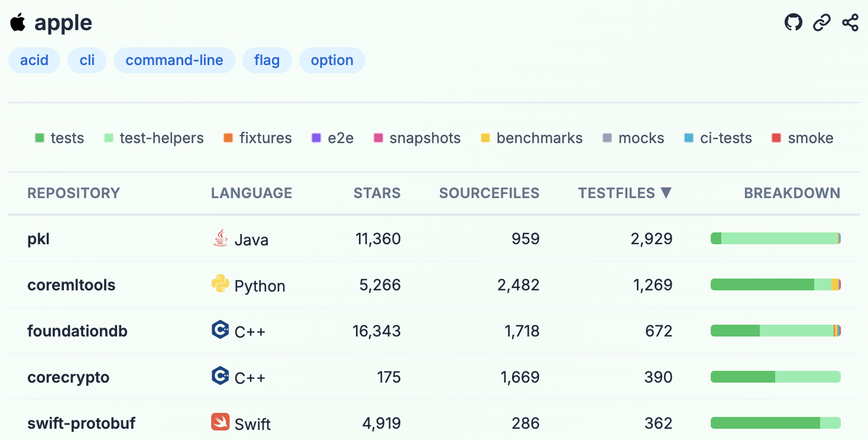
Task: Sort by SOURCEFILES column header
Action: [489, 193]
